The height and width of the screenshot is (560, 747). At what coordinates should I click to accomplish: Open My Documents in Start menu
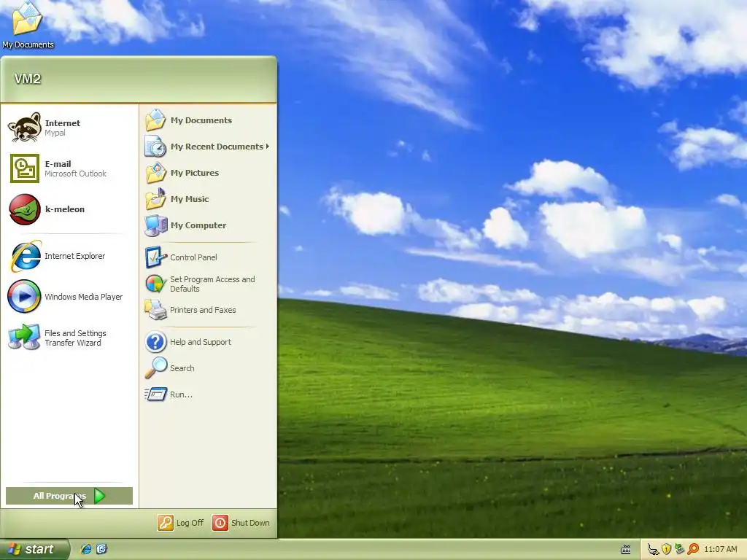(x=207, y=120)
